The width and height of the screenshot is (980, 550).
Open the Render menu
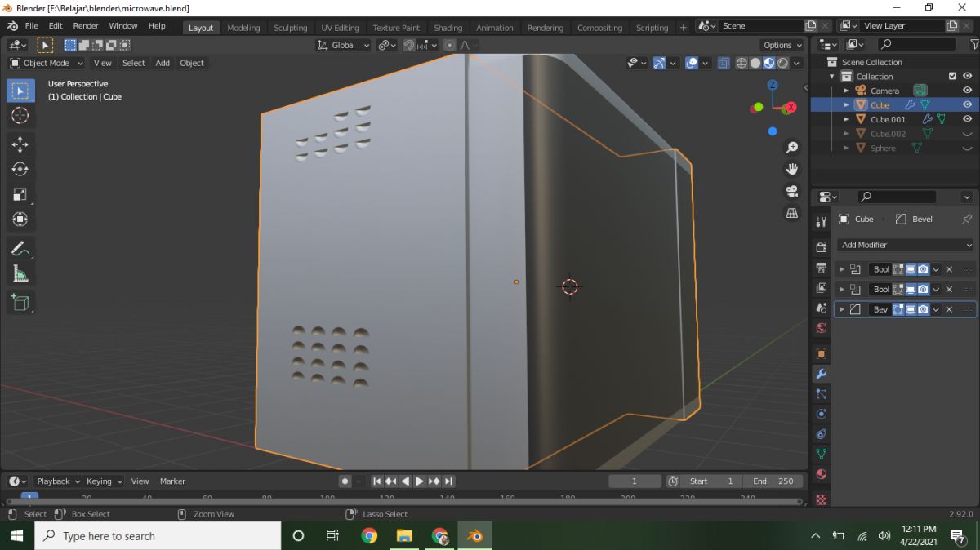[86, 26]
